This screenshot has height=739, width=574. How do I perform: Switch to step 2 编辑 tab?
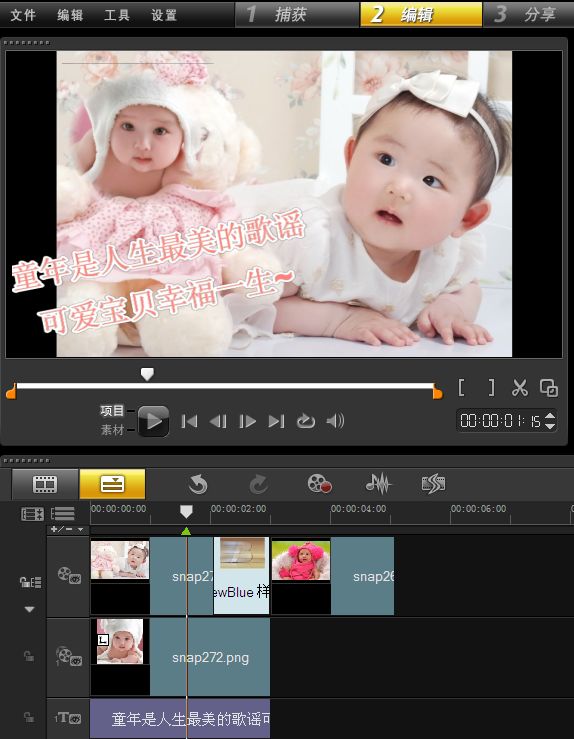tap(421, 14)
